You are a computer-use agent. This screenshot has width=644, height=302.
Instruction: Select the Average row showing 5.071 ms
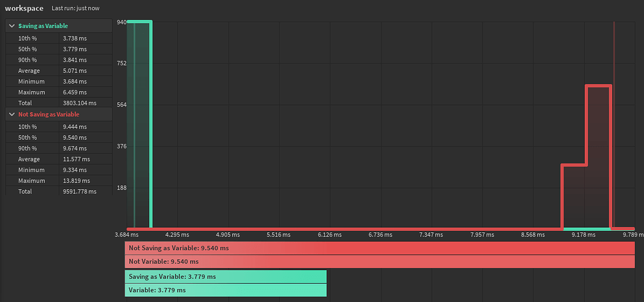(x=59, y=71)
